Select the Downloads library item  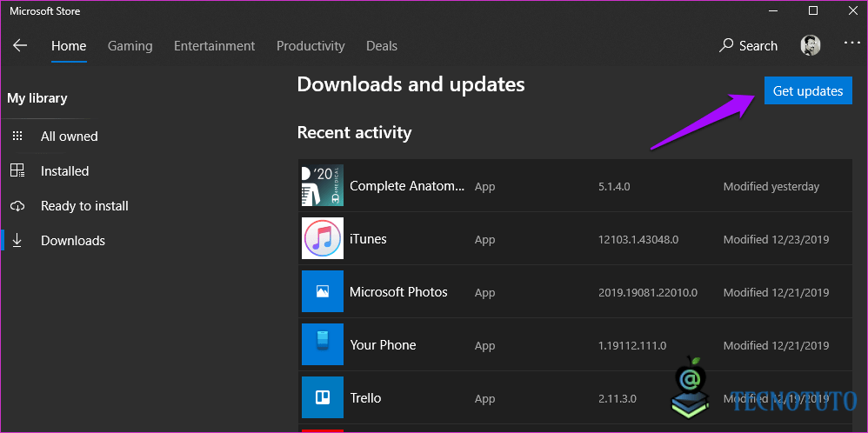click(x=73, y=241)
